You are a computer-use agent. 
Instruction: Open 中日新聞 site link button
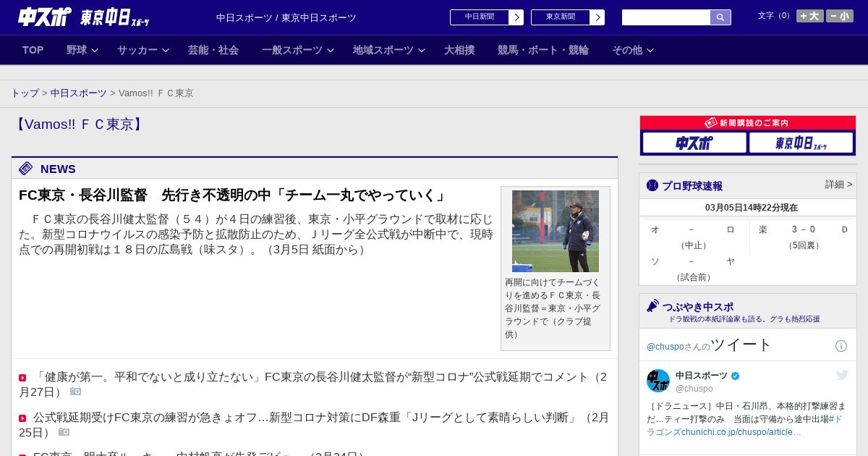tap(487, 17)
